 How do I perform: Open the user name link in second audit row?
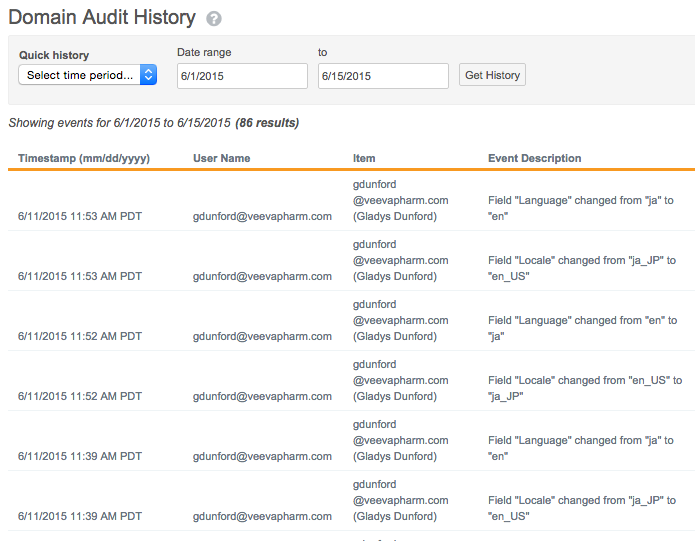tap(262, 276)
